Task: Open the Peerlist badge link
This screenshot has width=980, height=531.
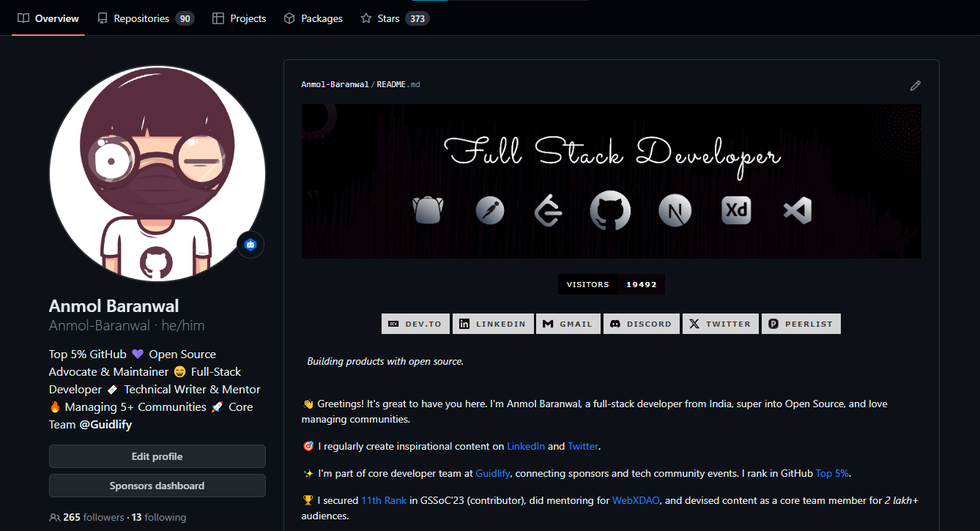Action: click(x=801, y=324)
